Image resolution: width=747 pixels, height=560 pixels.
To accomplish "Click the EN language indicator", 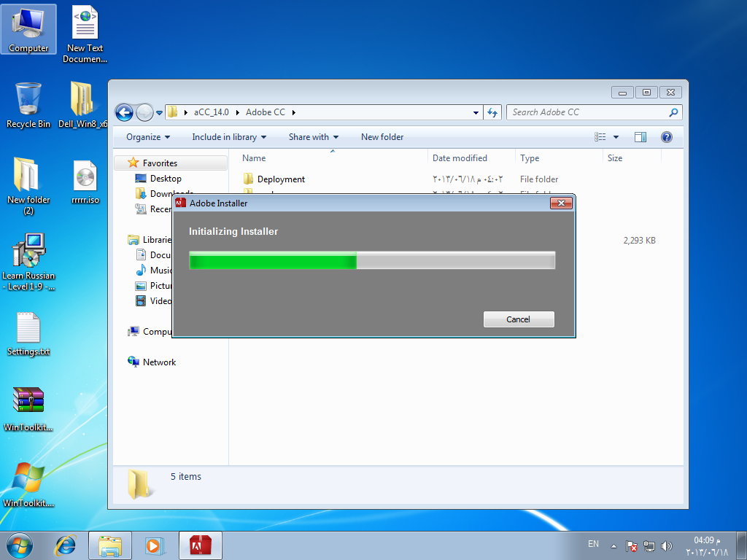I will click(x=593, y=544).
